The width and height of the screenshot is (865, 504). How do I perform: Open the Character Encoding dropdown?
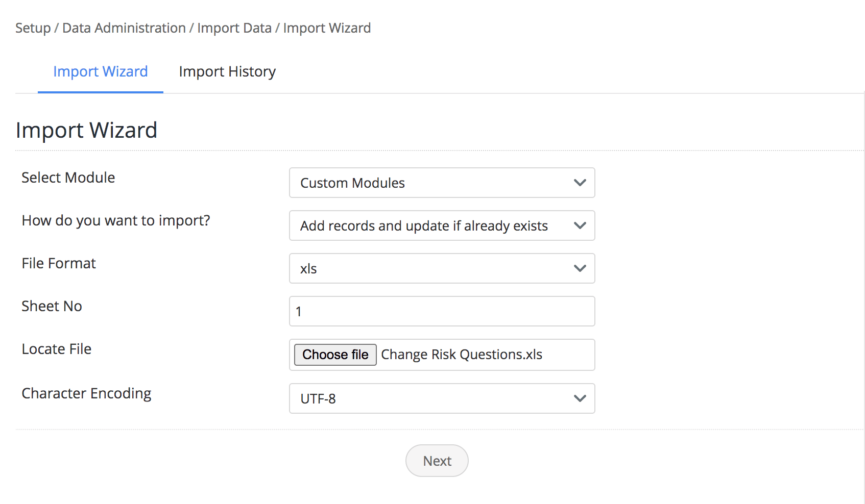pyautogui.click(x=442, y=398)
